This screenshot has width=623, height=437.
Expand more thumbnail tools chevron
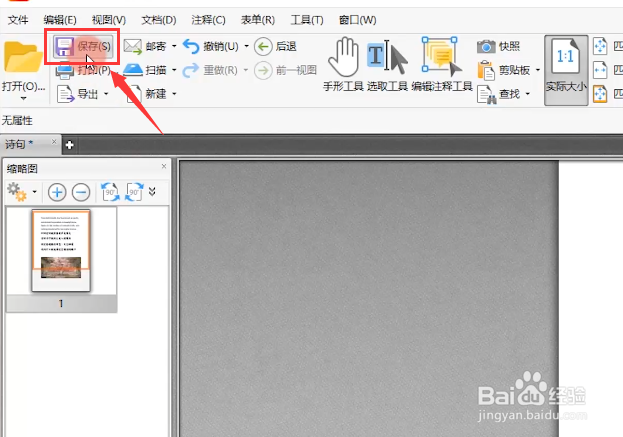152,191
